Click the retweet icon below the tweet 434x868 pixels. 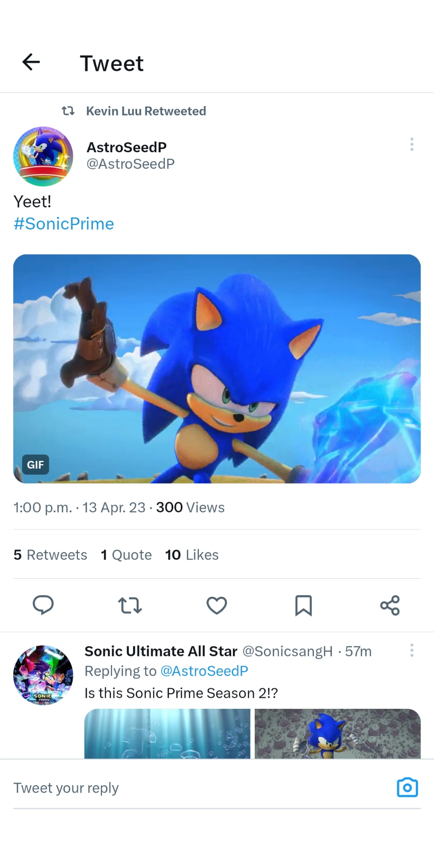(x=130, y=605)
